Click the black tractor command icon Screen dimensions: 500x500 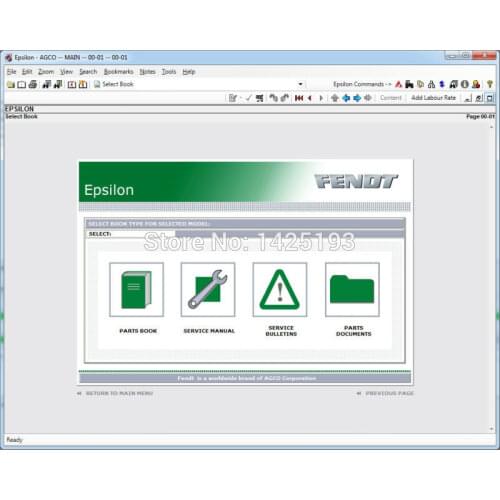click(x=409, y=84)
